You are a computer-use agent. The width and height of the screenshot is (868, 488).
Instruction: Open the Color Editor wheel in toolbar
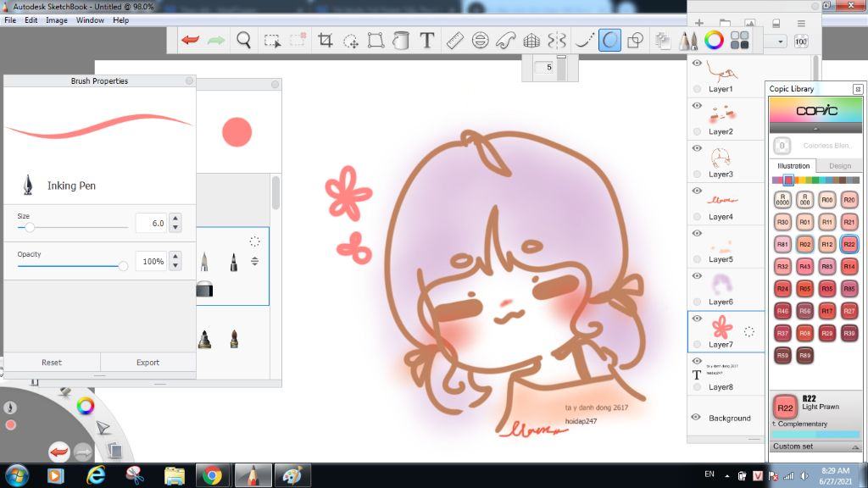coord(714,40)
